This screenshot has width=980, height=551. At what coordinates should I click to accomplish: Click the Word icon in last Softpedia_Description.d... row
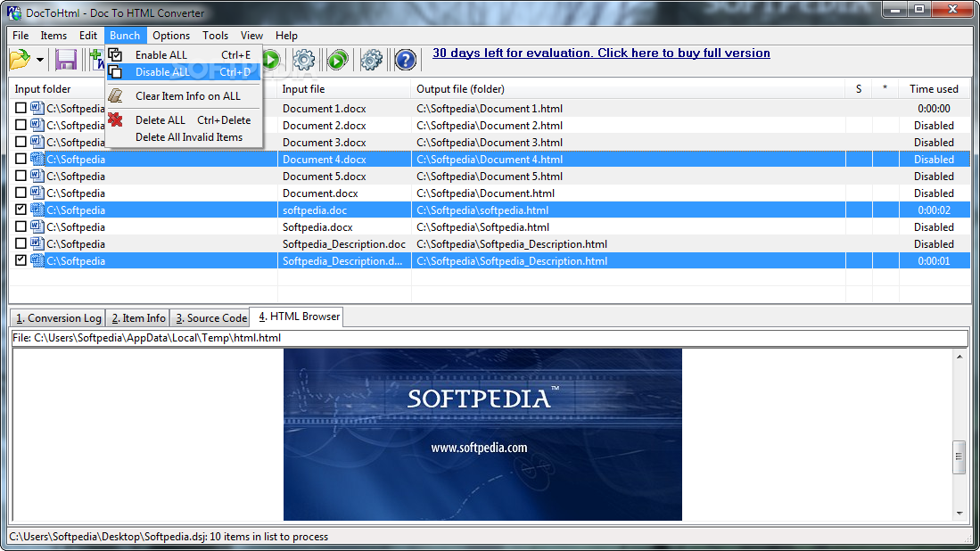[x=37, y=259]
